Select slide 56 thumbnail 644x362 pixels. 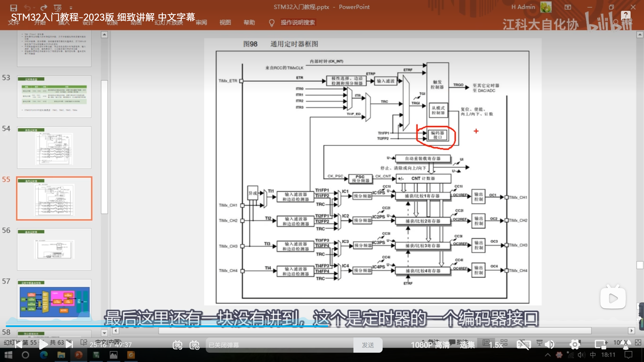pos(54,249)
